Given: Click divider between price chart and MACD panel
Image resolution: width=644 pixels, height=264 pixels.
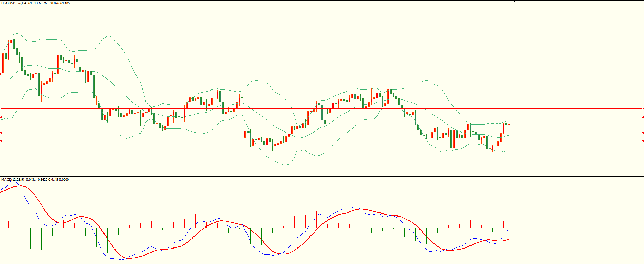Looking at the screenshot, I should point(322,176).
